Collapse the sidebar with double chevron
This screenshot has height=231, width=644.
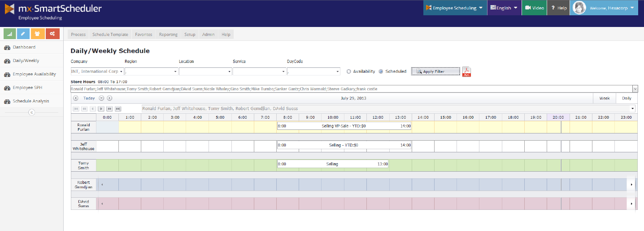tap(31, 112)
